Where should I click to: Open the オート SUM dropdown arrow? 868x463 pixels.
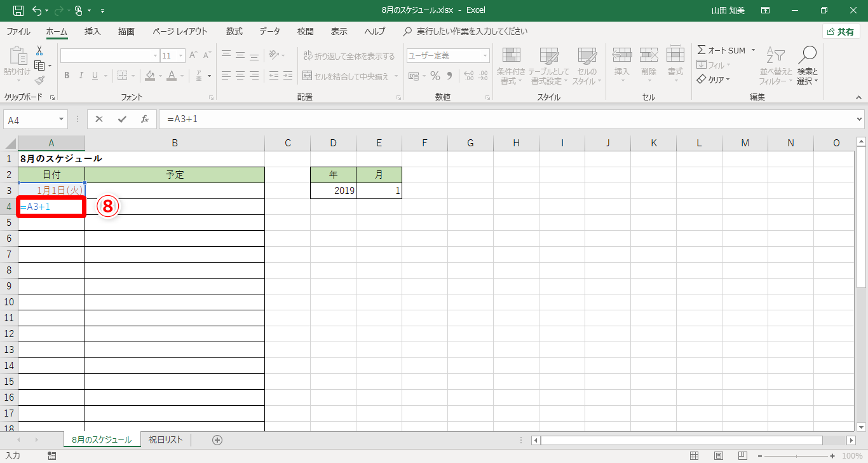coord(753,50)
